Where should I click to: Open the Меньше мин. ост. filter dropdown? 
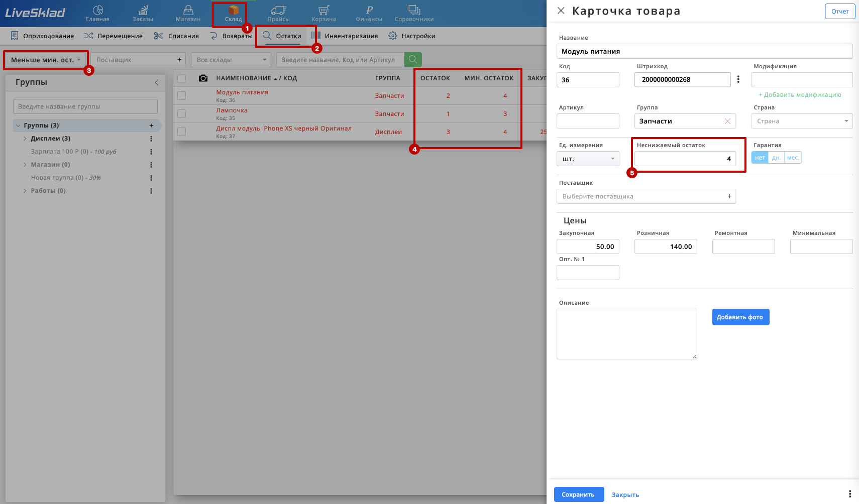point(46,60)
